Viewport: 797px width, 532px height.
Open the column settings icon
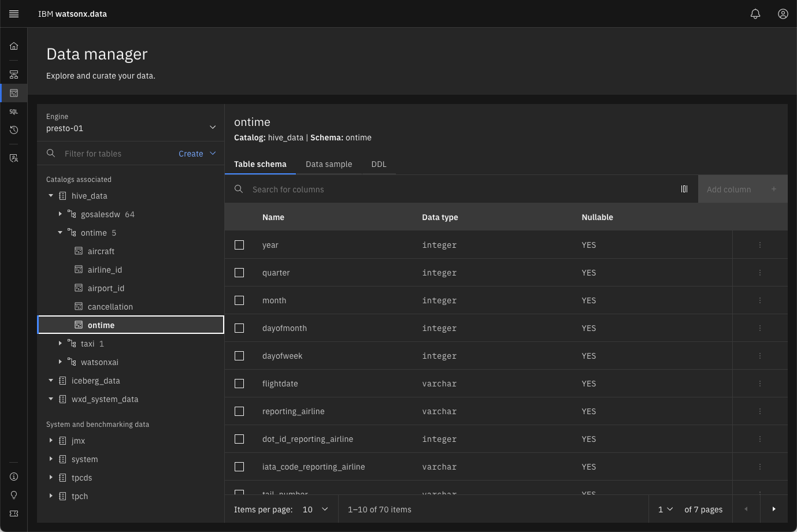pyautogui.click(x=684, y=189)
